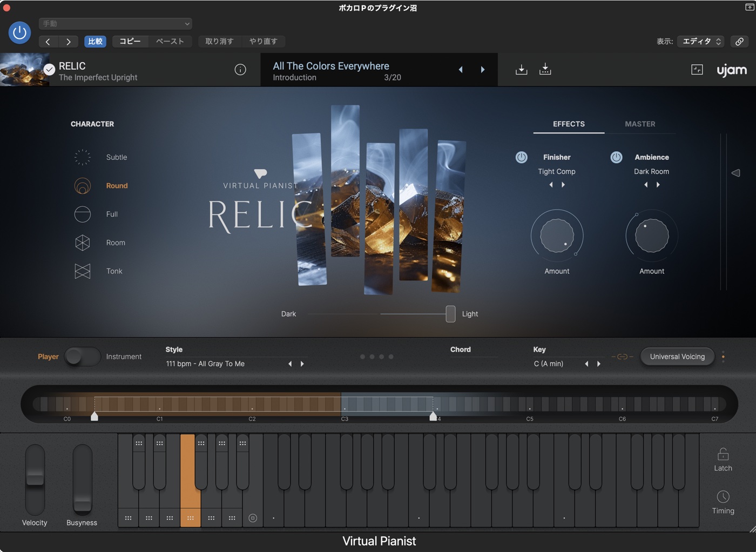Toggle the Ambience effect power button

(616, 157)
